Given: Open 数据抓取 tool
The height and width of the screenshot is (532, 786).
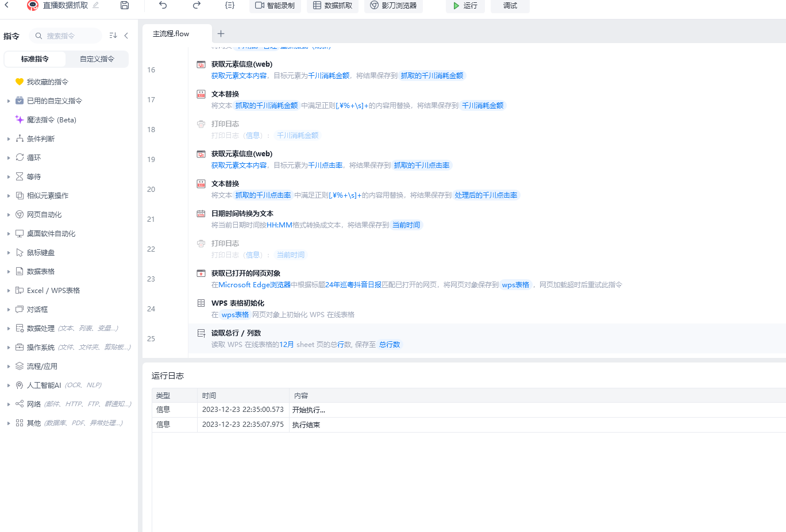Looking at the screenshot, I should click(x=333, y=6).
